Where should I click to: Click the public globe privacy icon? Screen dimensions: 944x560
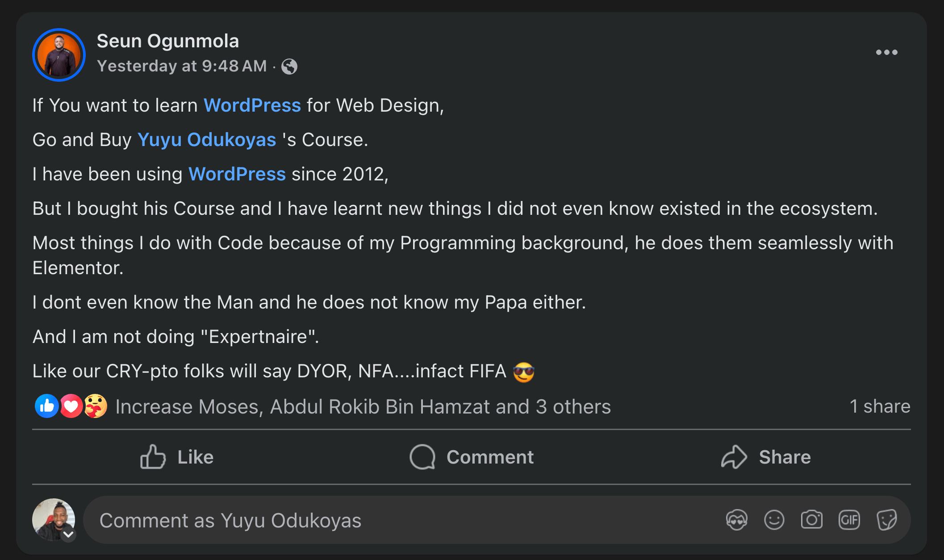289,67
